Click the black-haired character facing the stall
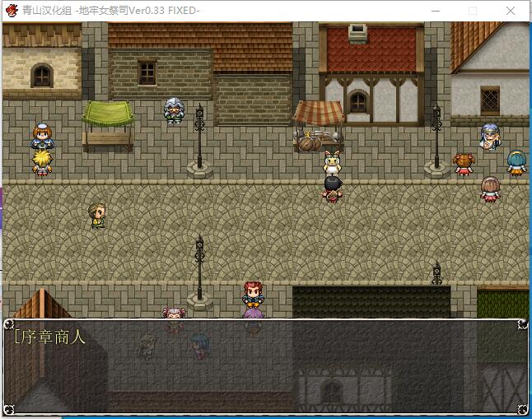532x419 pixels. click(x=332, y=189)
